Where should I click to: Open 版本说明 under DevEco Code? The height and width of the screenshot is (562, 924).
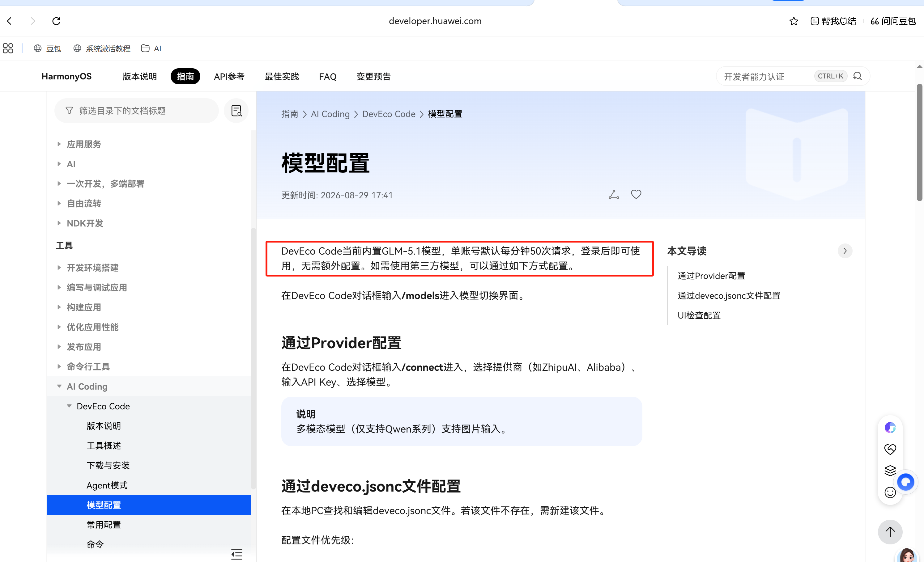pyautogui.click(x=104, y=426)
